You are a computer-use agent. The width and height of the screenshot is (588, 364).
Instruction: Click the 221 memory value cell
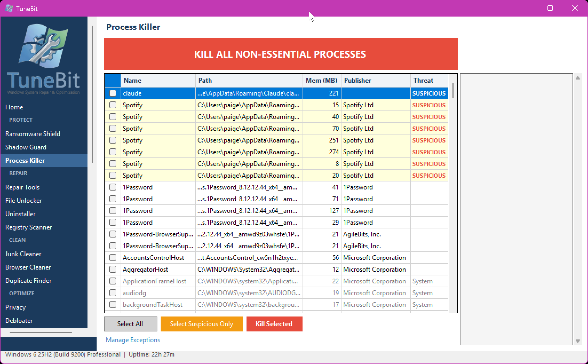point(322,93)
